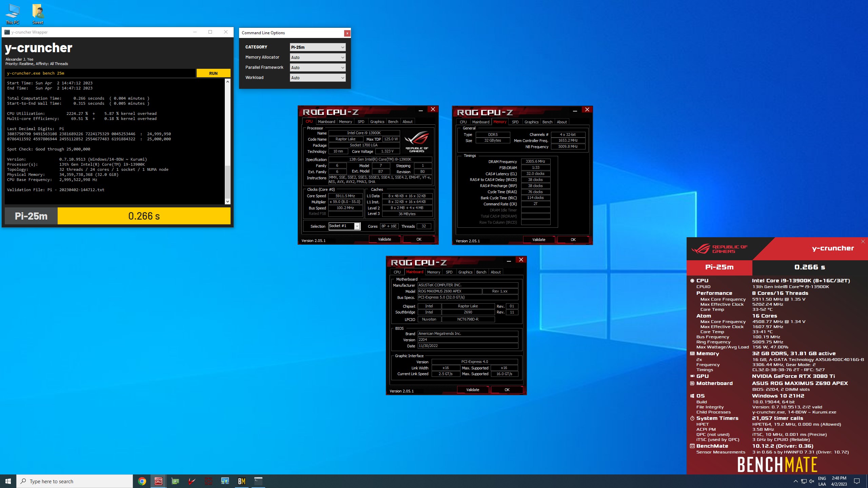The height and width of the screenshot is (488, 868).
Task: Click the System Timers icon in BenchMate panel
Action: [692, 418]
